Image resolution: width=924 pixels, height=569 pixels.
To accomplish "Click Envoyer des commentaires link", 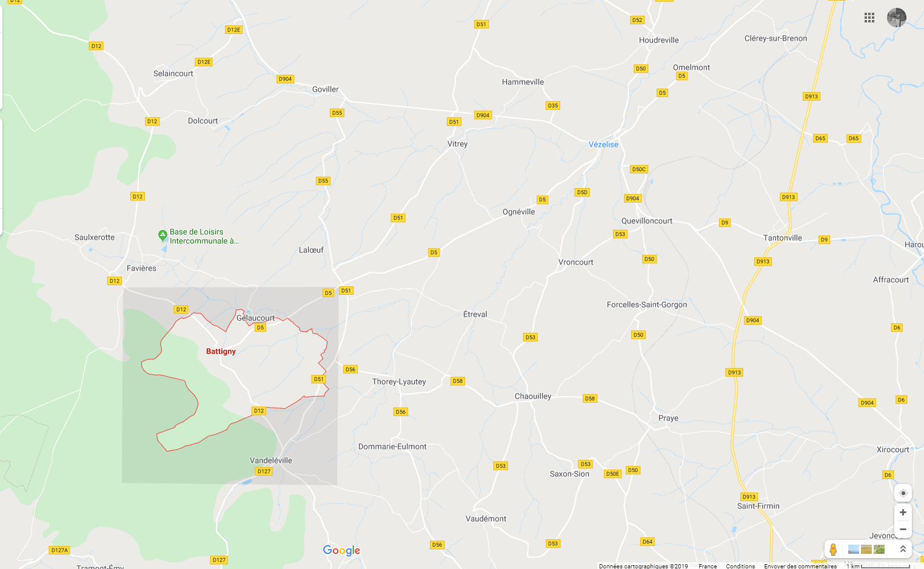I will (800, 566).
